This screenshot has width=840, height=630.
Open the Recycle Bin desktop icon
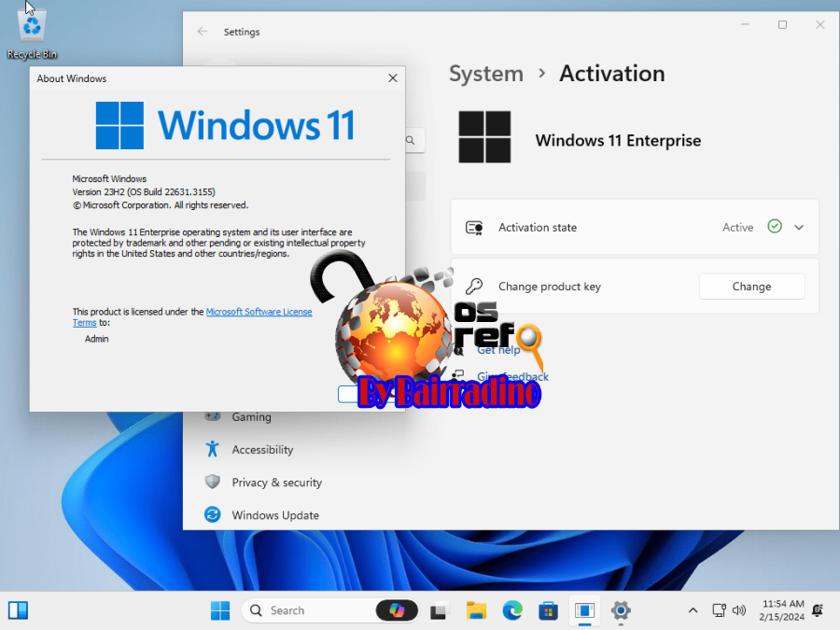click(x=32, y=34)
